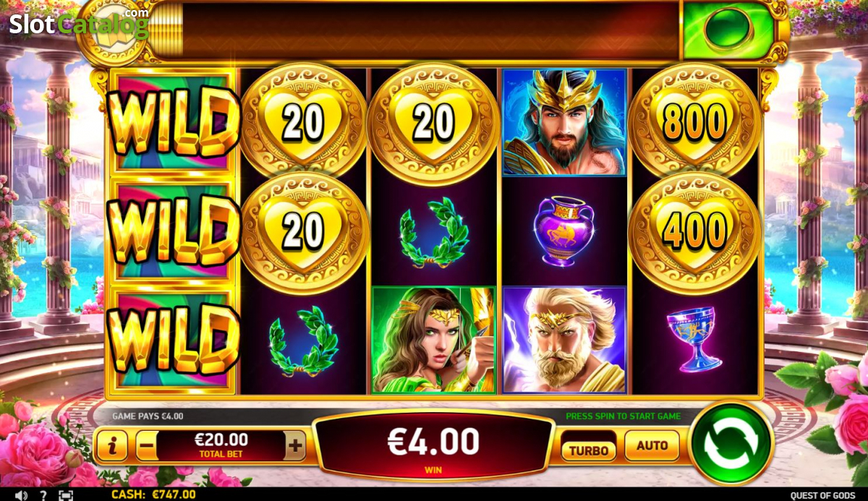Viewport: 868px width, 501px height.
Task: Enable AUTO spin
Action: click(652, 446)
